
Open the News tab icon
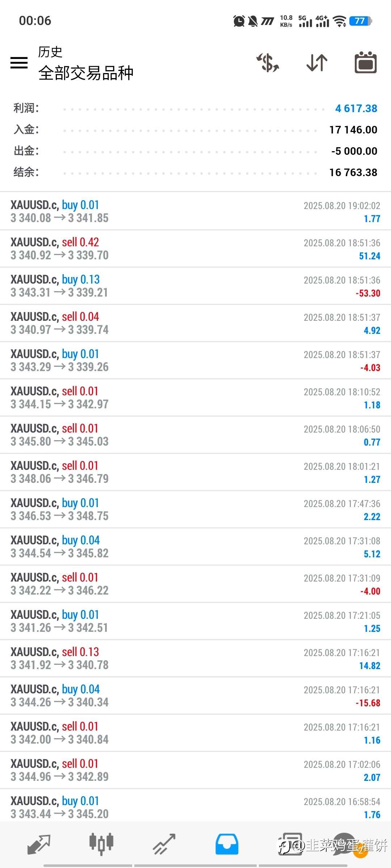290,844
